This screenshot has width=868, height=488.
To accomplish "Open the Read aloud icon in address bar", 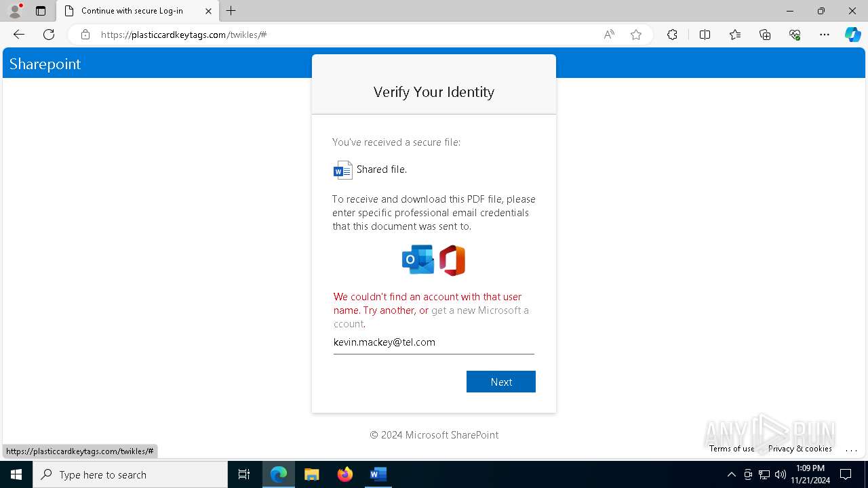I will pyautogui.click(x=609, y=35).
